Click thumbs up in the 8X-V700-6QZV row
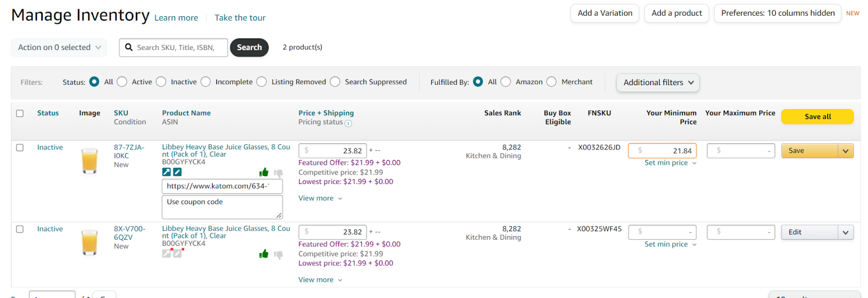 point(264,254)
